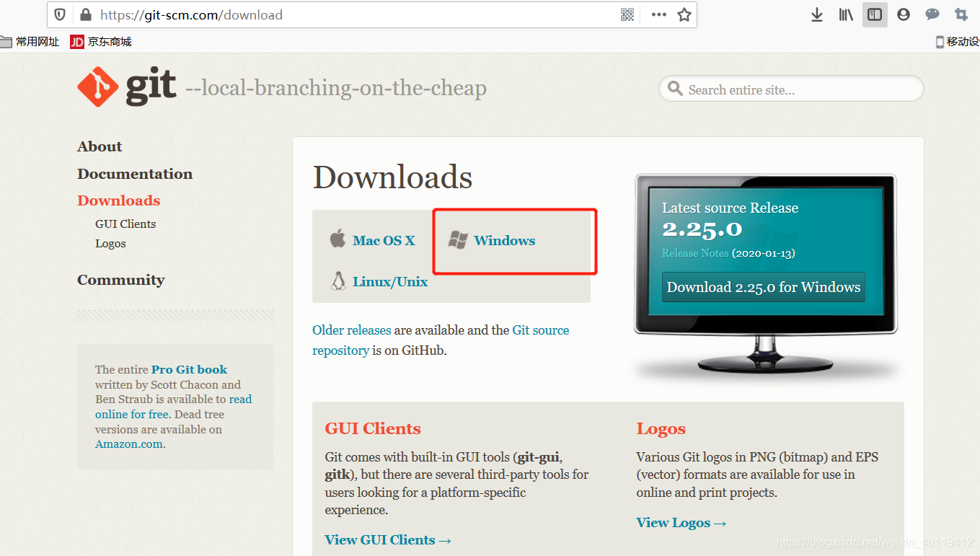The width and height of the screenshot is (980, 556).
Task: Click the screenshot crop toolbar icon
Action: [961, 14]
